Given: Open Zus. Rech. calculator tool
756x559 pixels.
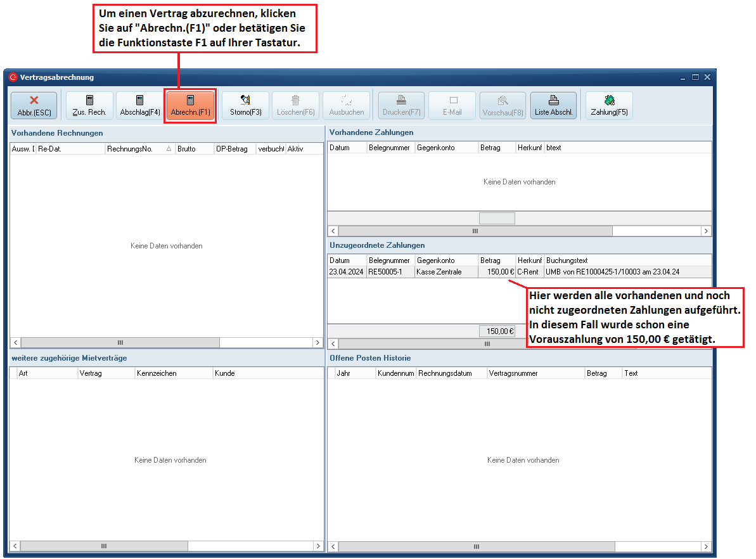Looking at the screenshot, I should [89, 106].
